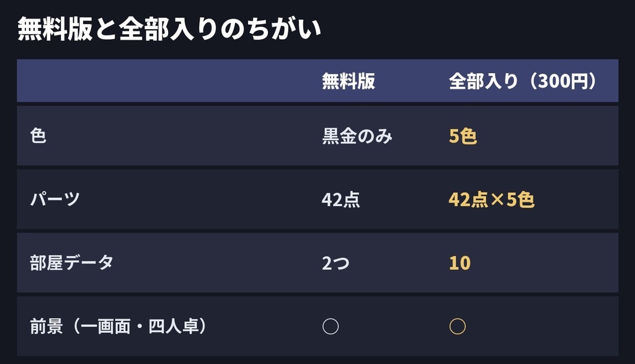Select the 無料版 column header
The image size is (635, 364).
coord(349,81)
